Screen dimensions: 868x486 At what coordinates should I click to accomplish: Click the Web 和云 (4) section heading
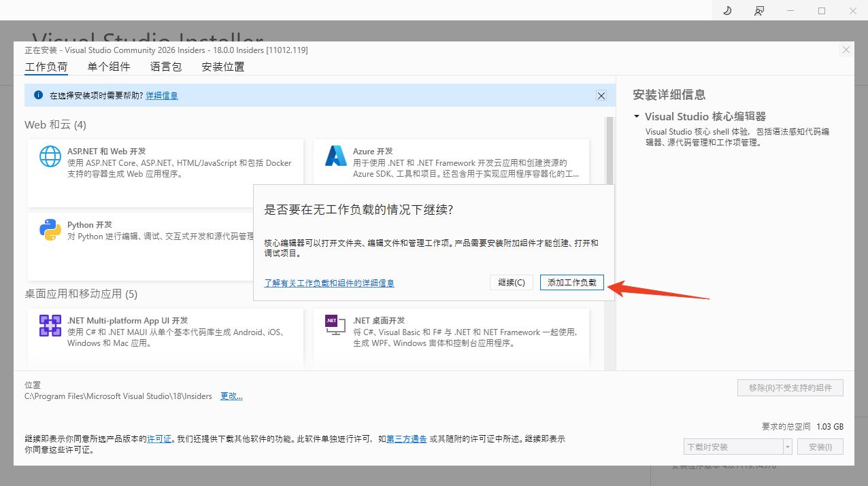tap(56, 124)
